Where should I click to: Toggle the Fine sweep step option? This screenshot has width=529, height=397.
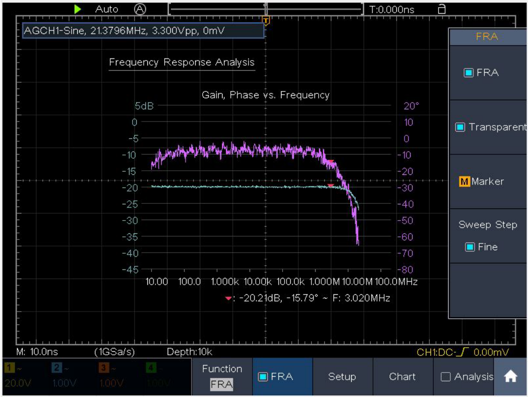tap(470, 247)
